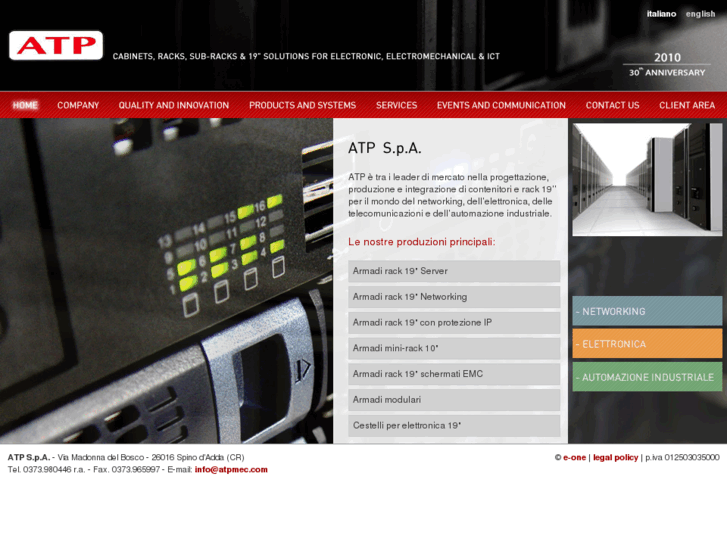
Task: Switch language to english
Action: [700, 14]
